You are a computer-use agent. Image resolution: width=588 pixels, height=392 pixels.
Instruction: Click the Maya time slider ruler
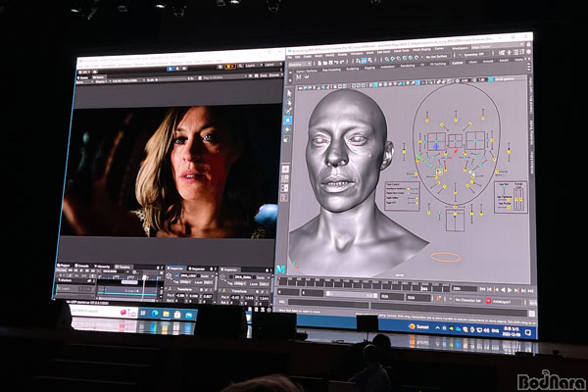pyautogui.click(x=364, y=283)
